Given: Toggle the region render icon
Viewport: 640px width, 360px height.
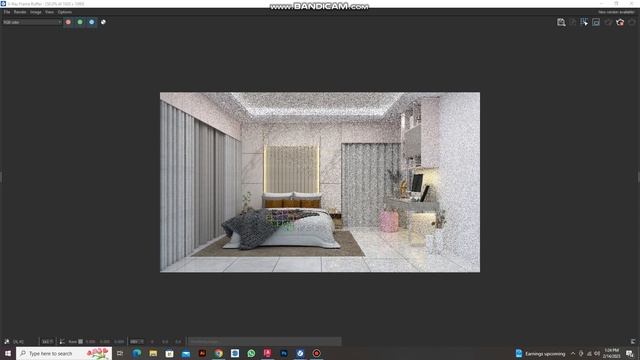Looking at the screenshot, I should pyautogui.click(x=584, y=22).
